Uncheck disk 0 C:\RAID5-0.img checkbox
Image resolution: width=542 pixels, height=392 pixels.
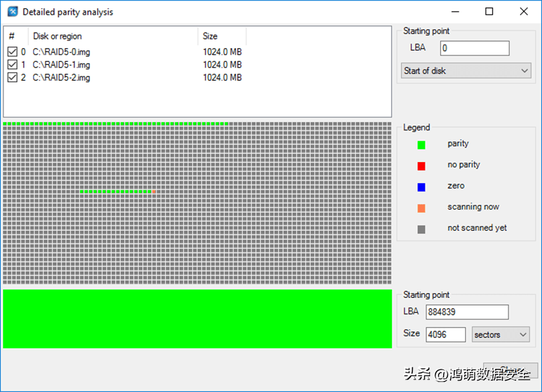[x=13, y=52]
